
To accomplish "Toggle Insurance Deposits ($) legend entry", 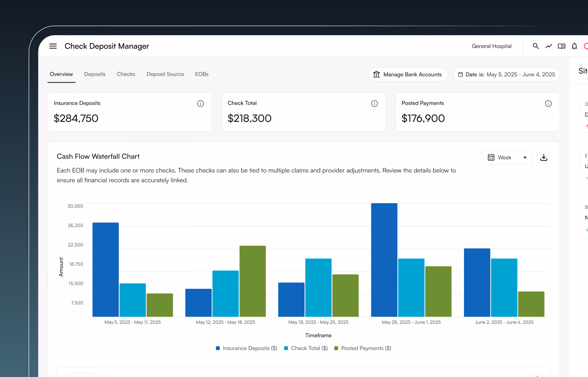I will coord(247,348).
